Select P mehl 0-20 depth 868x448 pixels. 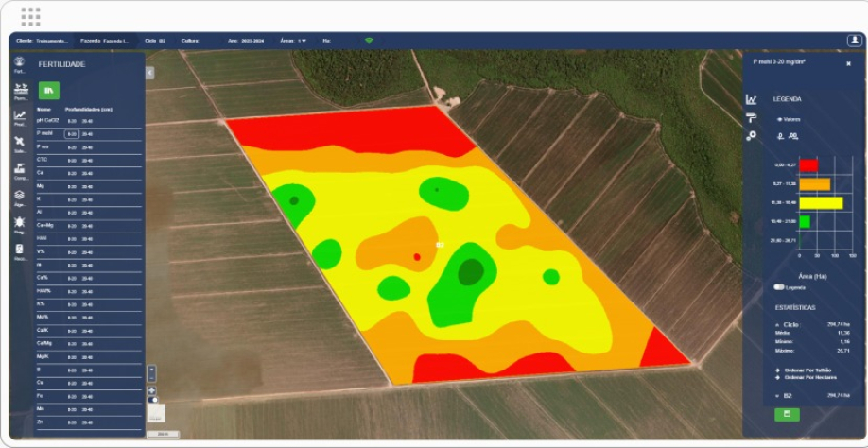72,134
